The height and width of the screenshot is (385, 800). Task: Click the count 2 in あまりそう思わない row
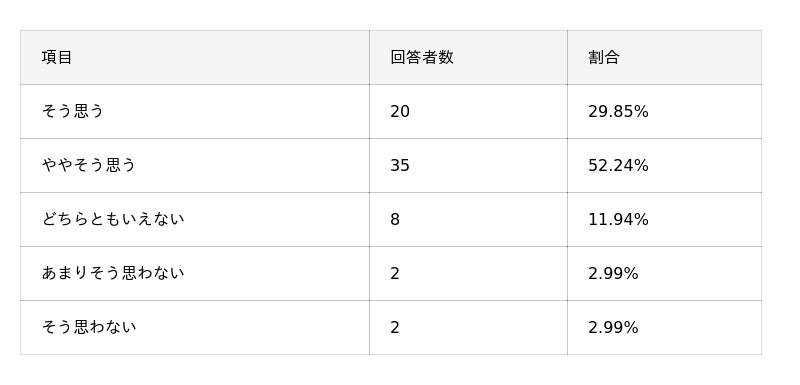tap(395, 273)
